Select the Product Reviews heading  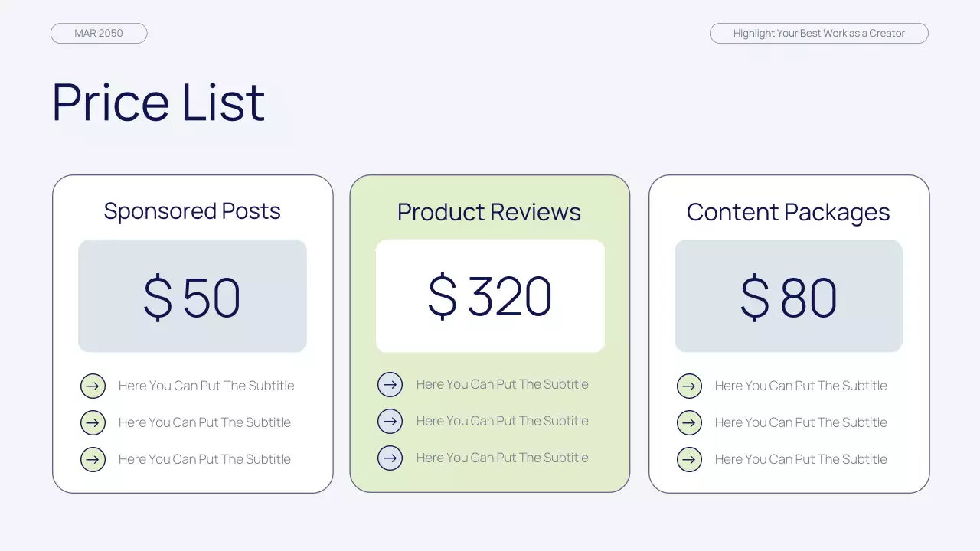(489, 212)
